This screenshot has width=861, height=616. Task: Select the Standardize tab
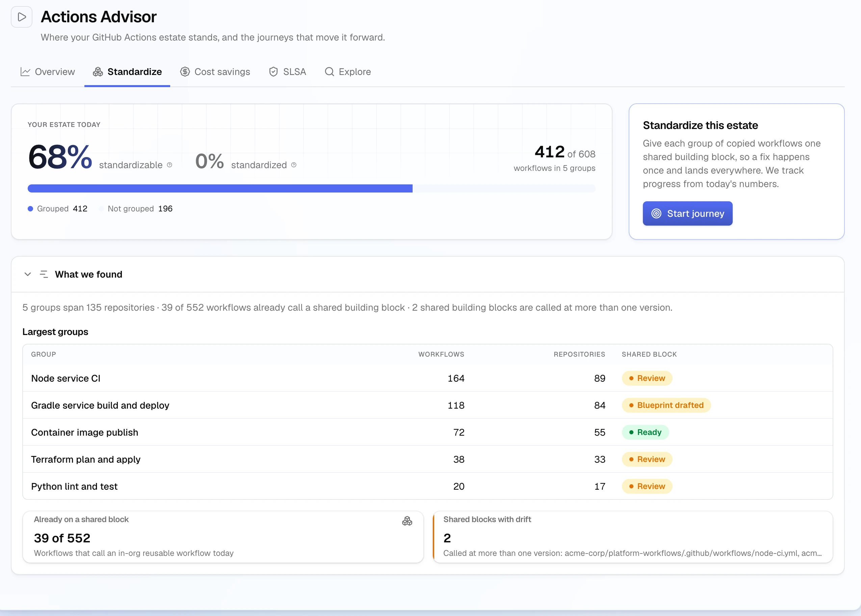tap(127, 72)
